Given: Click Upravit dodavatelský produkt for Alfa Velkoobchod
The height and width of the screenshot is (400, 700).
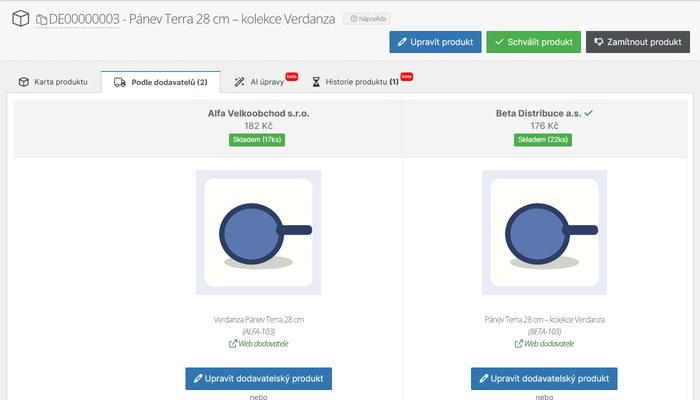Looking at the screenshot, I should coord(258,379).
